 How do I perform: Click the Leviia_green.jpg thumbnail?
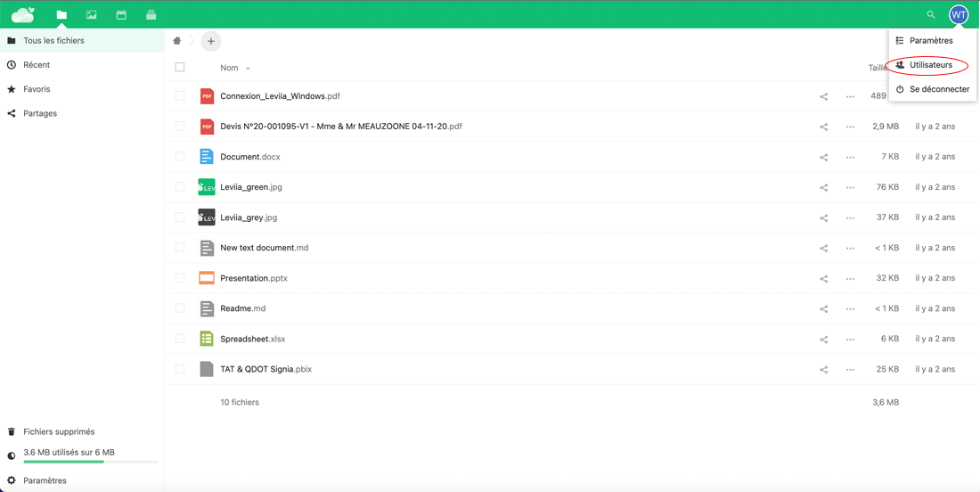(207, 187)
